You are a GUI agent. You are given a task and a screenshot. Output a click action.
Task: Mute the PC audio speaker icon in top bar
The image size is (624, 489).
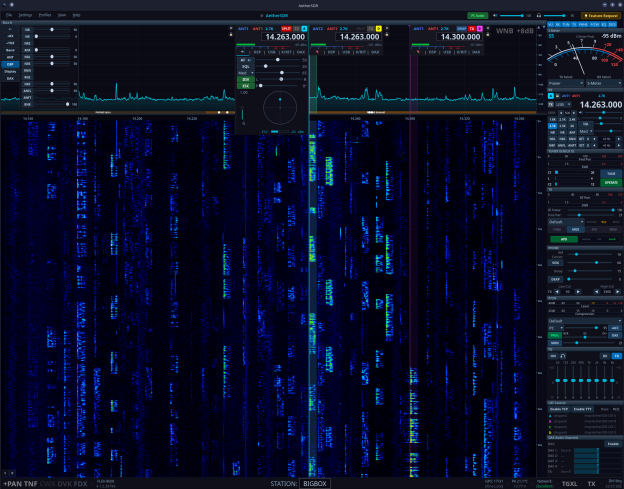(x=495, y=16)
